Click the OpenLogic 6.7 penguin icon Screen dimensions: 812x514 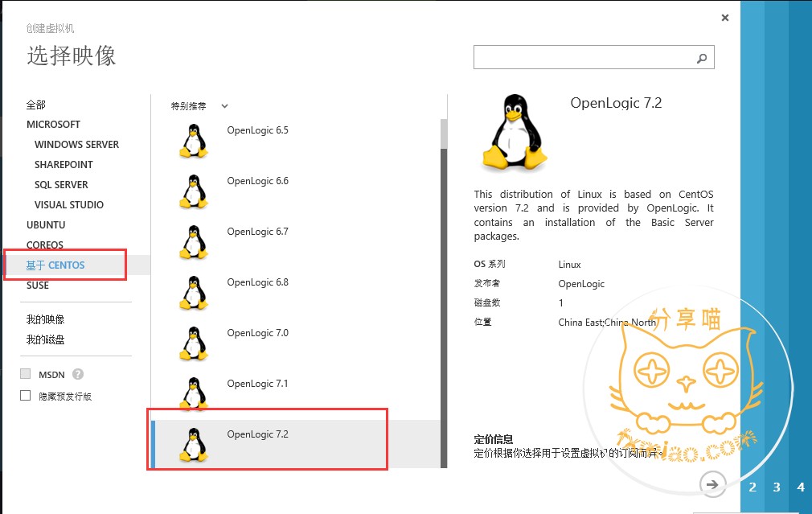(x=194, y=242)
